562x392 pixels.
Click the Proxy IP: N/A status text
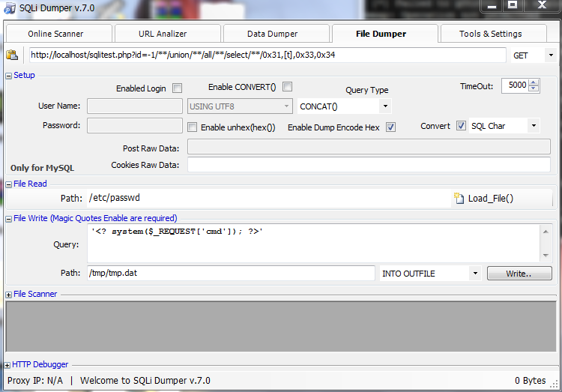click(x=34, y=381)
